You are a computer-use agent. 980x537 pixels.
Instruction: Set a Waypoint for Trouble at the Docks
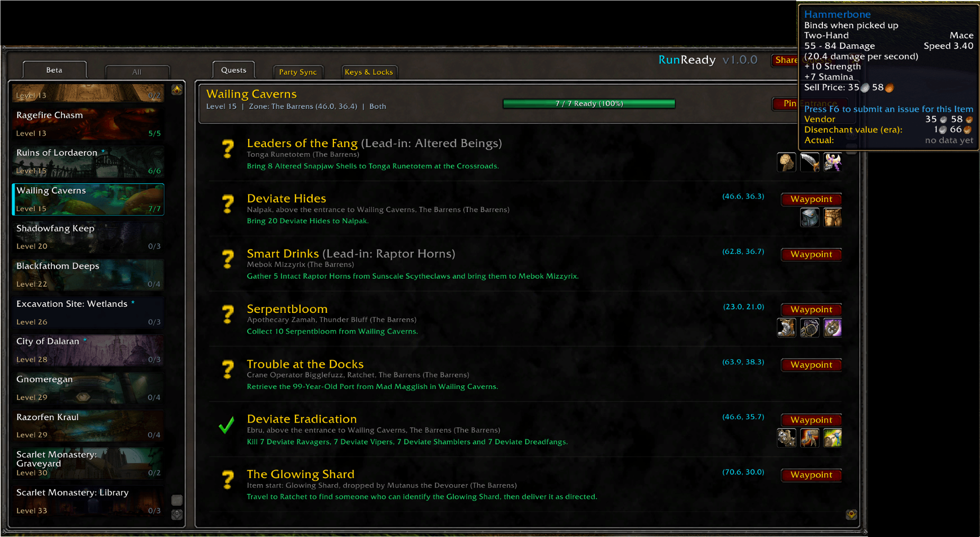tap(811, 365)
